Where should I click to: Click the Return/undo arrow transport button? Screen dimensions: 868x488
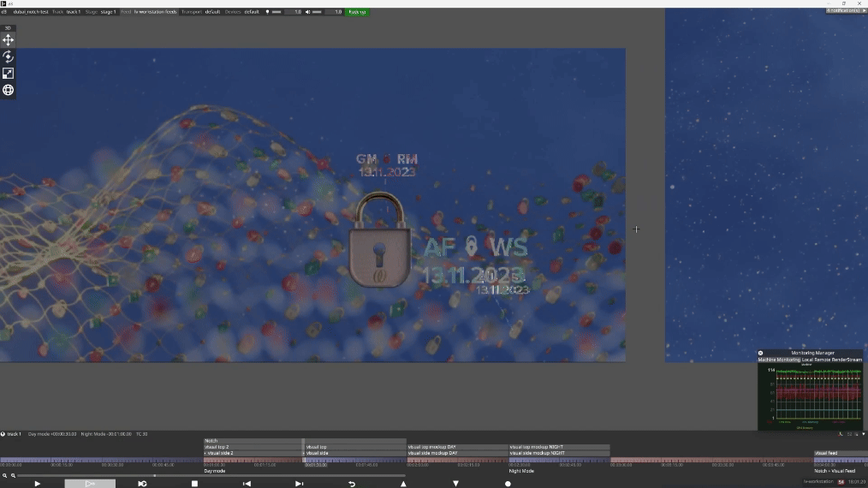point(352,484)
